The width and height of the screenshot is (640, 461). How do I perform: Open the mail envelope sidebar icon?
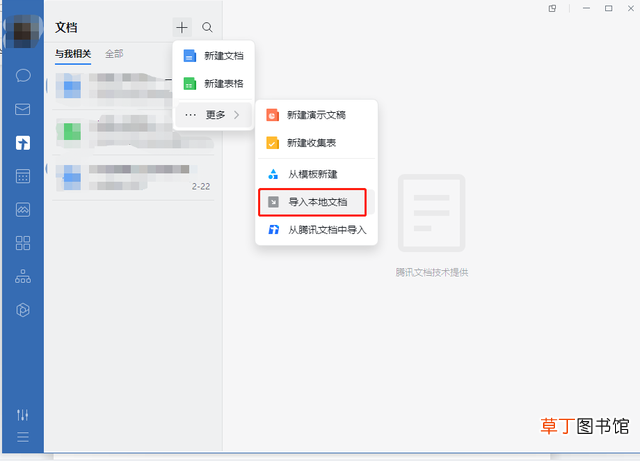22,109
